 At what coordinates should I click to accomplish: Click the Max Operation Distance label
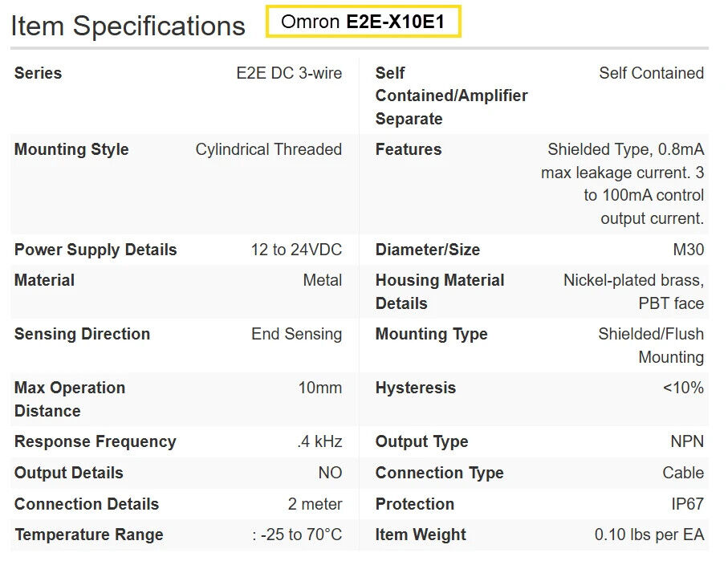click(70, 400)
